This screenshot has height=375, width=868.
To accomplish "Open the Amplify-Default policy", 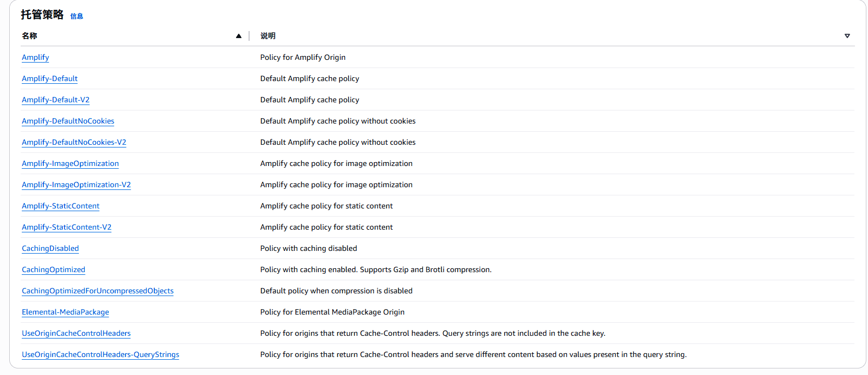I will point(49,78).
